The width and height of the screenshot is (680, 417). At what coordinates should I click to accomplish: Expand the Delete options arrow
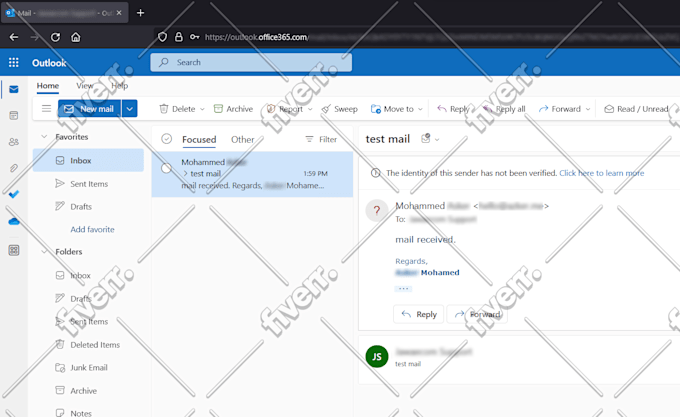click(x=202, y=109)
